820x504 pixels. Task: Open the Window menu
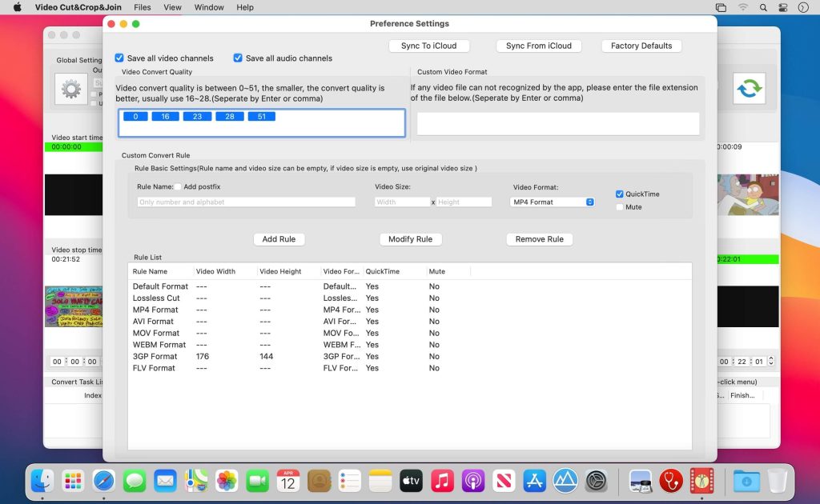(209, 7)
